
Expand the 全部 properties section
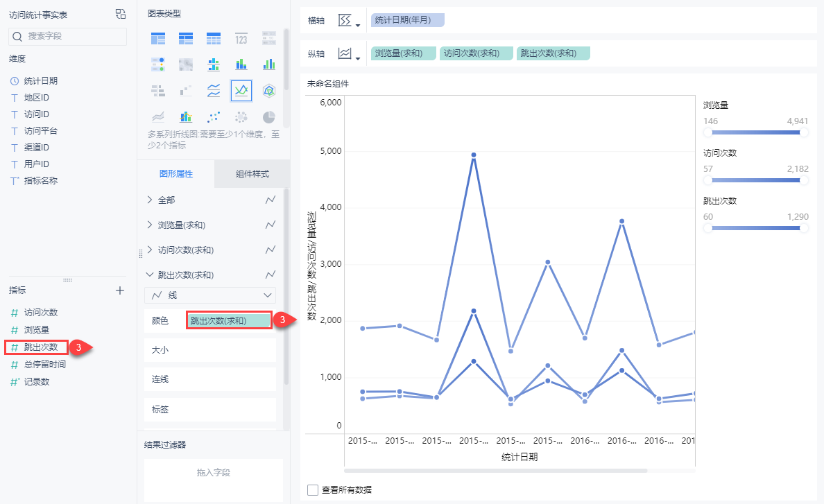150,200
